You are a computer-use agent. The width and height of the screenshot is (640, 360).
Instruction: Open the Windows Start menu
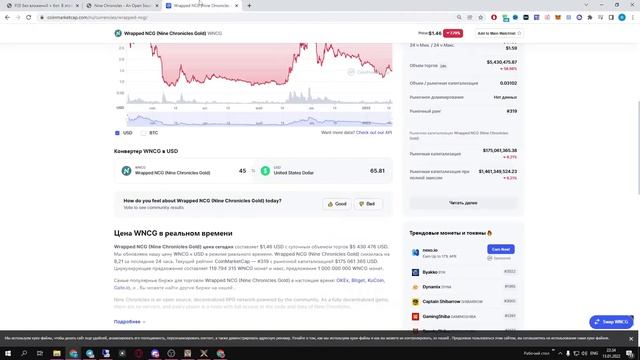click(8, 353)
